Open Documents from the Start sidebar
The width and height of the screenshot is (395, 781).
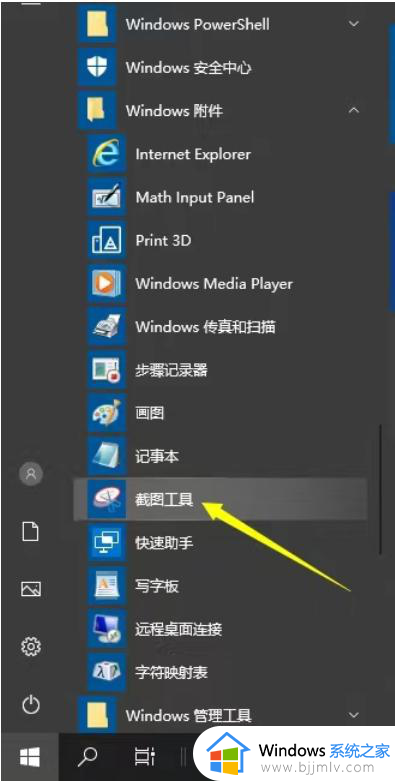click(31, 531)
